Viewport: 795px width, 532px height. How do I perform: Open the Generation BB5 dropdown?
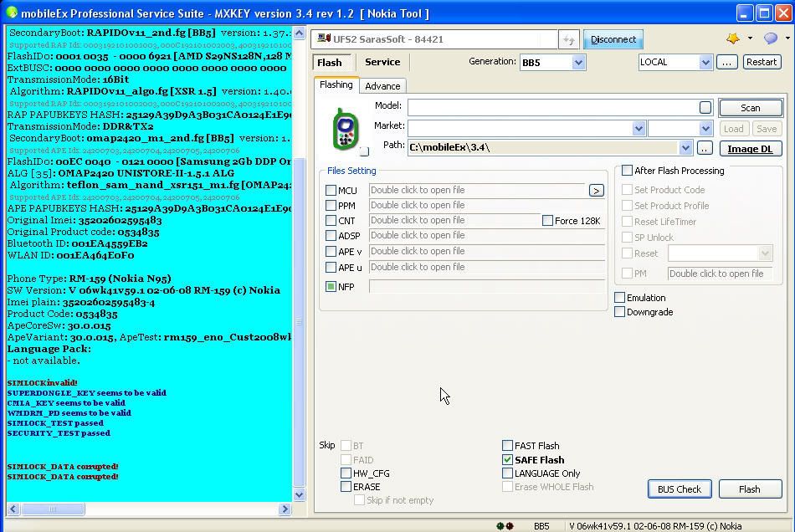tap(578, 63)
